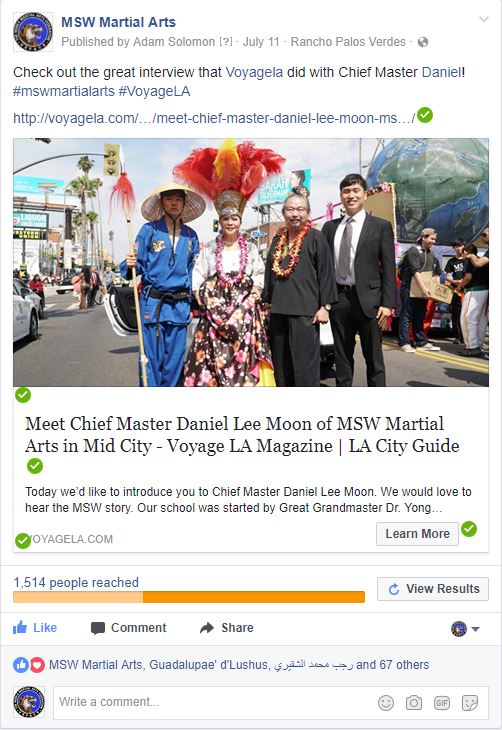Click the View Results button
502x730 pixels.
(433, 589)
